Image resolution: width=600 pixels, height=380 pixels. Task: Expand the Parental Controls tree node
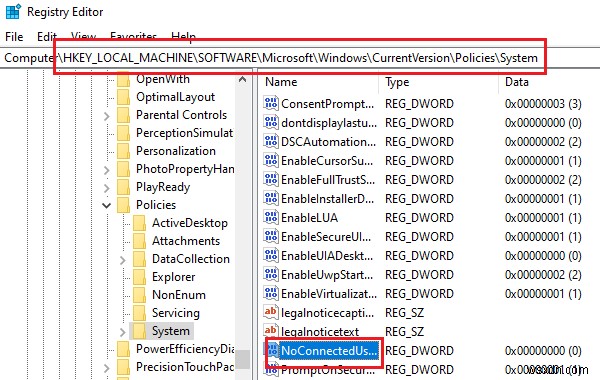click(107, 116)
